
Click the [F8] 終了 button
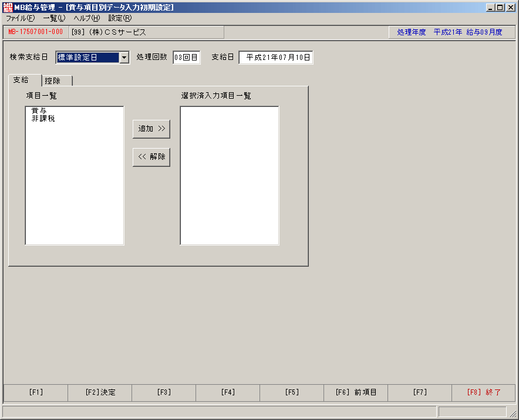click(x=484, y=392)
